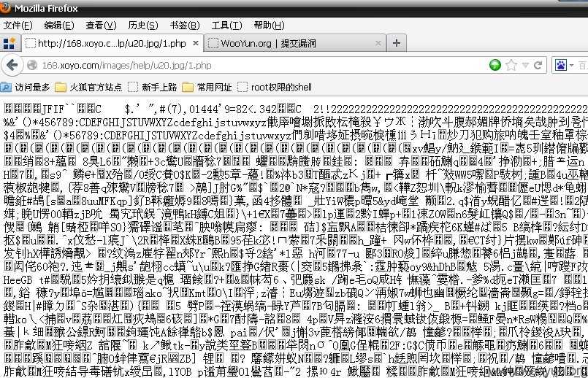The height and width of the screenshot is (378, 588).
Task: Click the Baidu paw search engine icon
Action: click(x=561, y=66)
